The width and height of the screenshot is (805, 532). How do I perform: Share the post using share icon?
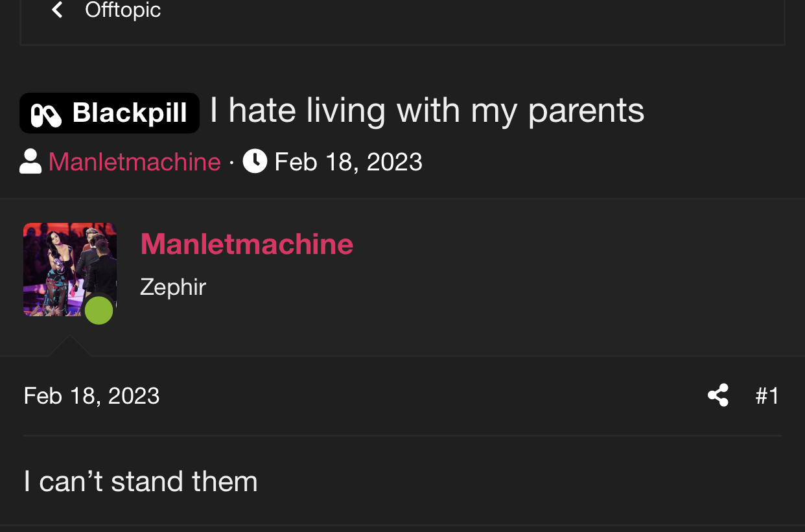[718, 395]
